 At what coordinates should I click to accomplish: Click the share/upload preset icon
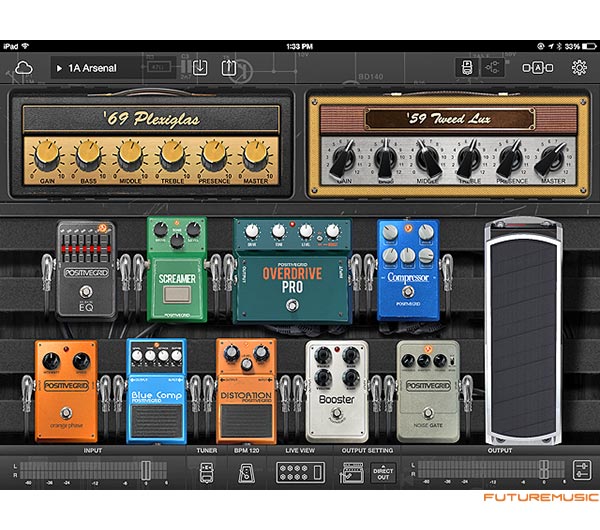(x=229, y=68)
